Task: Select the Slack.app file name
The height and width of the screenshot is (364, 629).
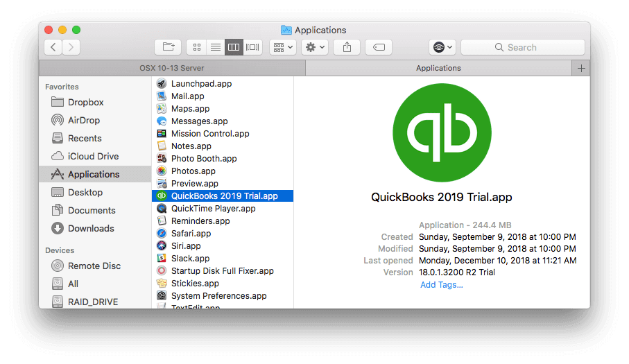Action: (191, 258)
